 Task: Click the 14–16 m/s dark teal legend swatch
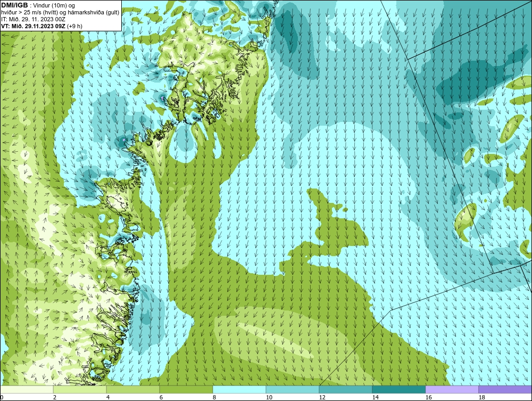(398, 389)
